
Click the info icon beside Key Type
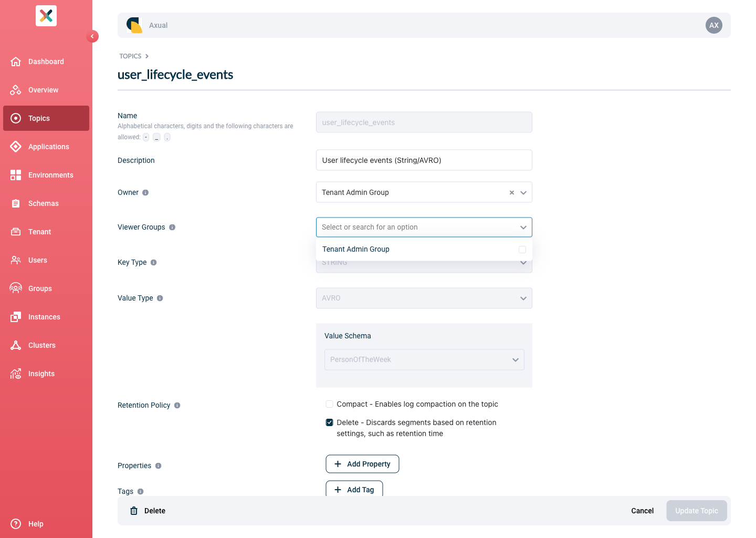(154, 263)
